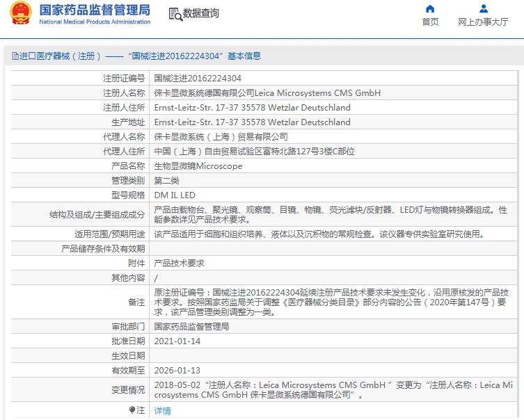Click model DM IL LED
The image size is (524, 420).
click(x=175, y=195)
